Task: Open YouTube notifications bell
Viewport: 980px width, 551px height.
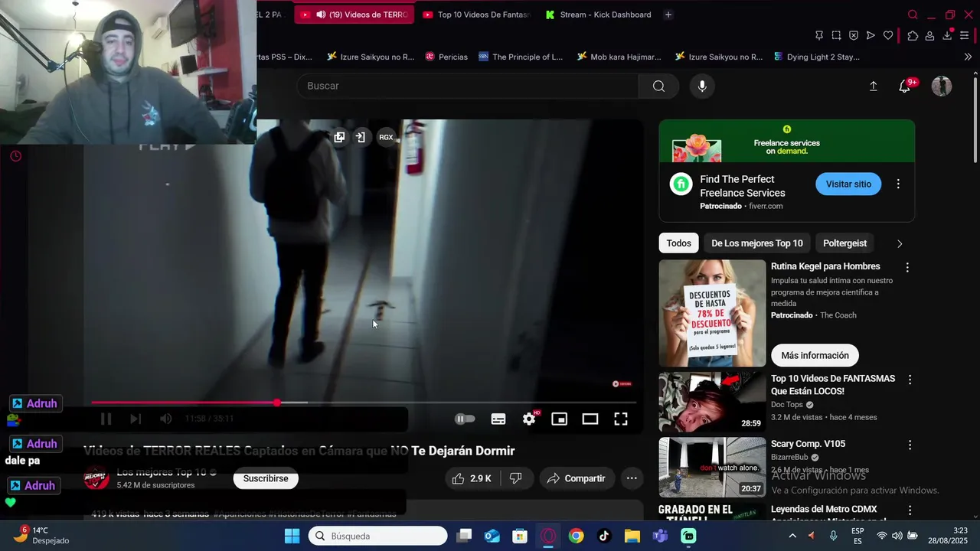Action: point(904,86)
